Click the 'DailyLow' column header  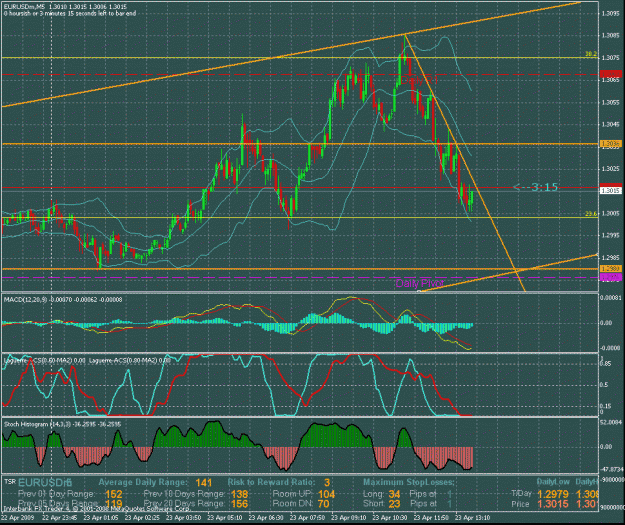click(553, 482)
